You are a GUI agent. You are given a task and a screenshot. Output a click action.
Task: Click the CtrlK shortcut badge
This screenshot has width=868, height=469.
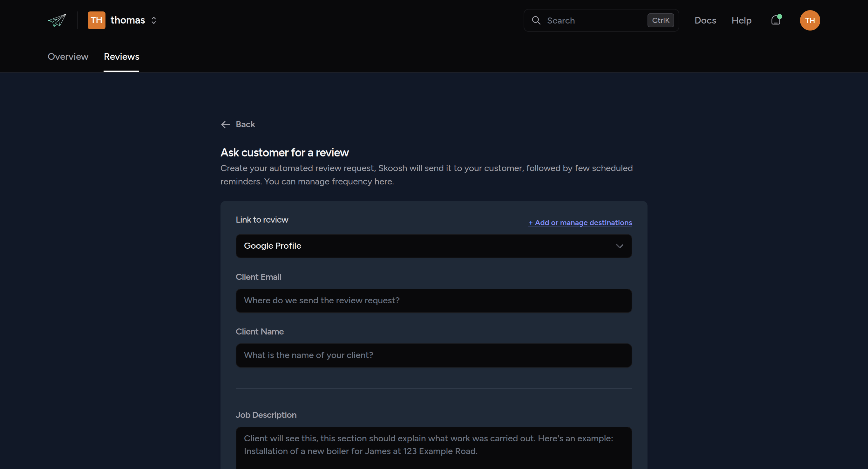click(661, 20)
